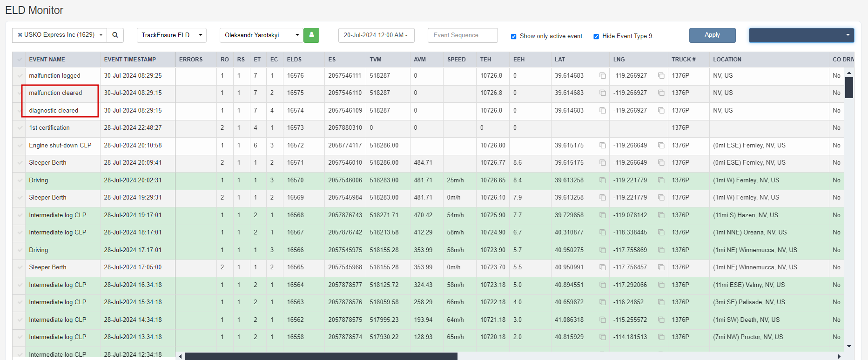Copy longitude -116.24852 in Palisade row
Screen dimensions: 868x360
click(x=661, y=302)
